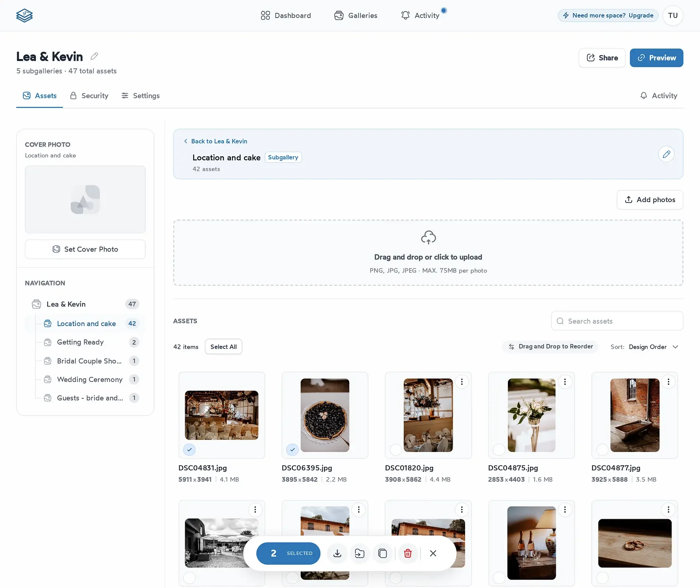Select the DSC04875.jpg checkbox circle
This screenshot has width=700, height=588.
click(x=499, y=450)
